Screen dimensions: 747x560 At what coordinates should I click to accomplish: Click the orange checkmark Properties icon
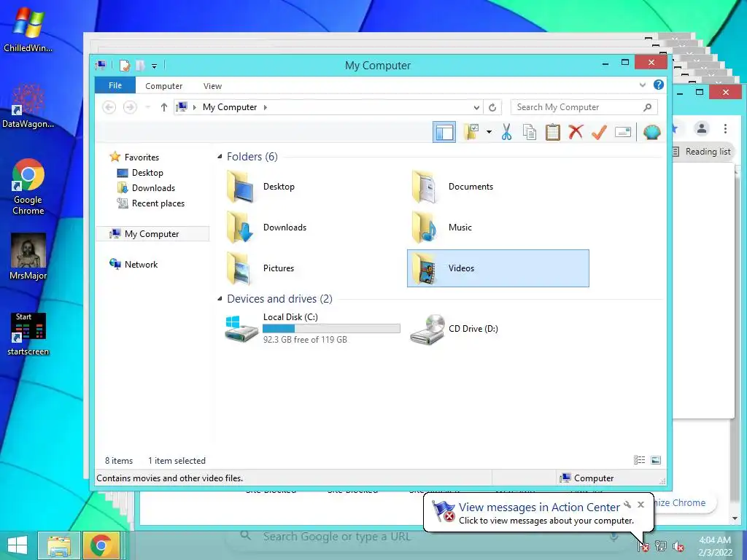tap(599, 132)
